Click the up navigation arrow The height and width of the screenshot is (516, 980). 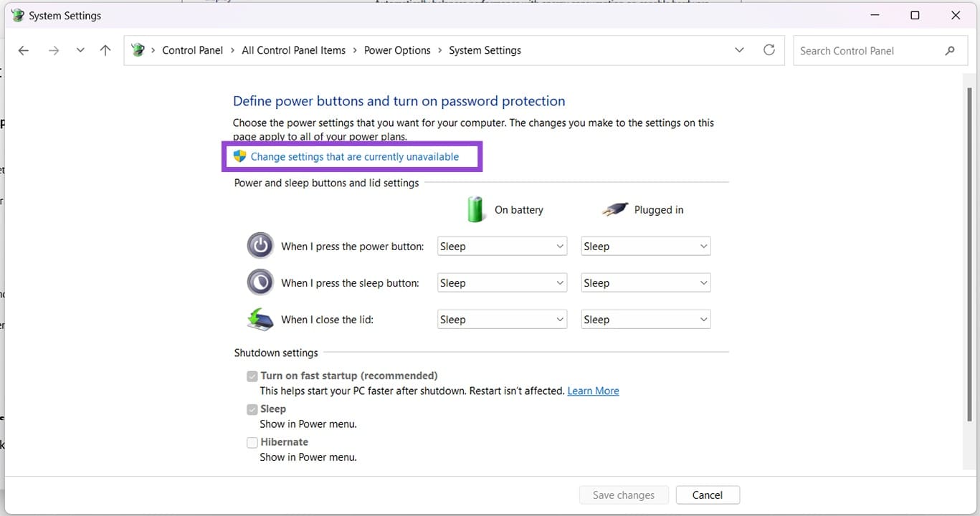(x=105, y=50)
